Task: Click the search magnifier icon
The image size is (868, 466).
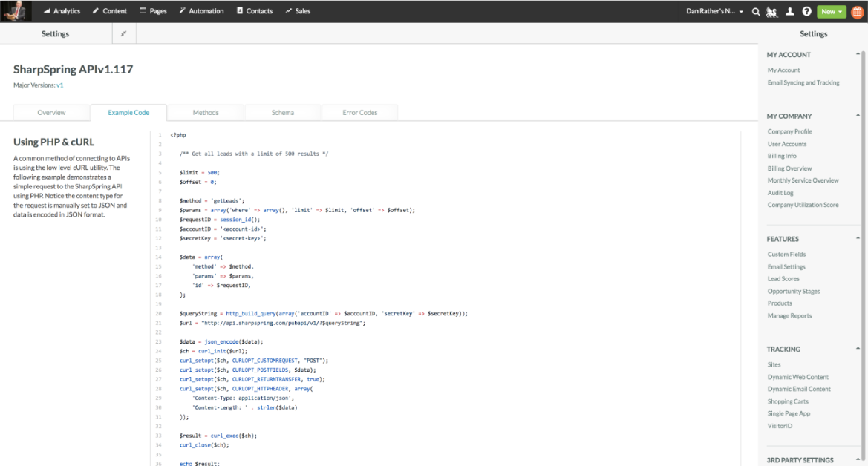Action: click(756, 11)
